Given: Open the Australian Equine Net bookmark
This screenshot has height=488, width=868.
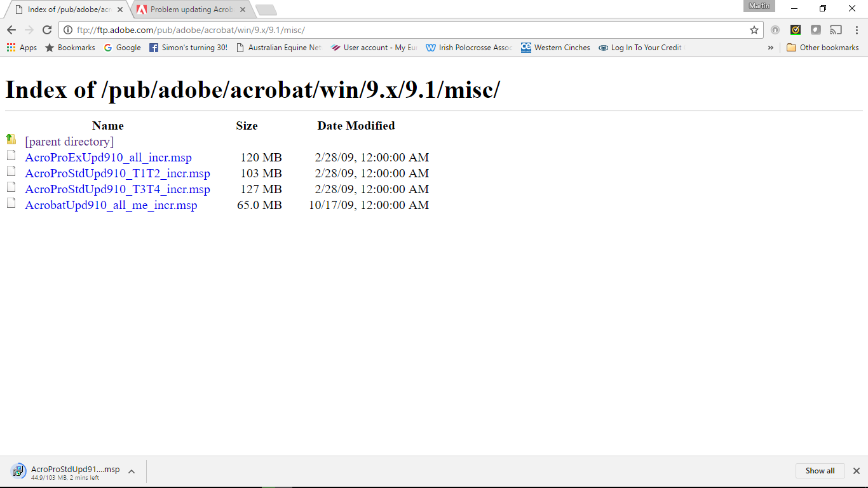Looking at the screenshot, I should coord(278,48).
